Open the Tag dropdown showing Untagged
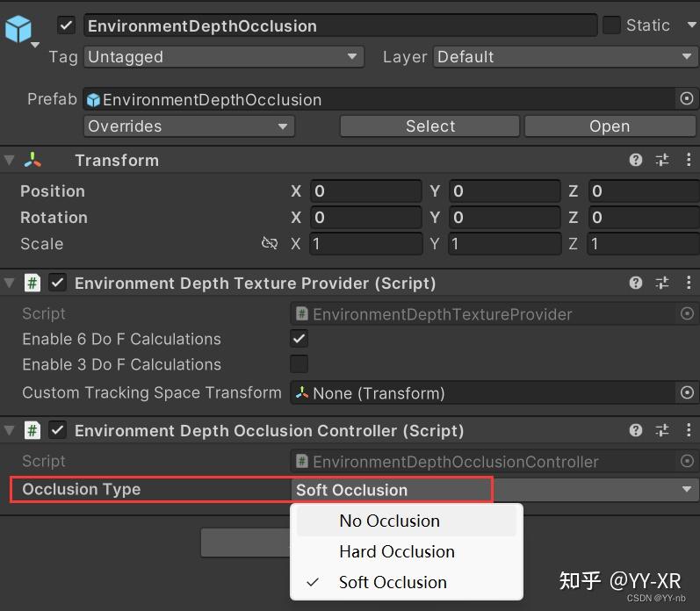The width and height of the screenshot is (700, 611). point(223,57)
